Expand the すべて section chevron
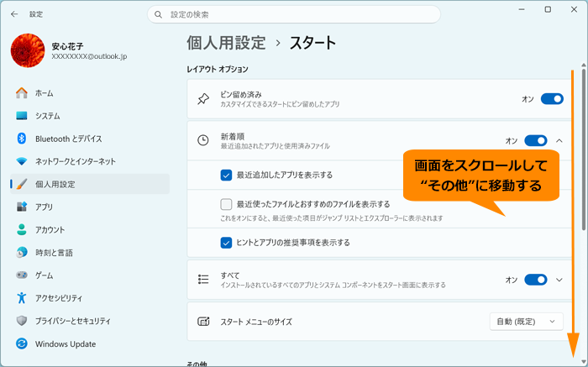This screenshot has height=367, width=588. click(559, 280)
